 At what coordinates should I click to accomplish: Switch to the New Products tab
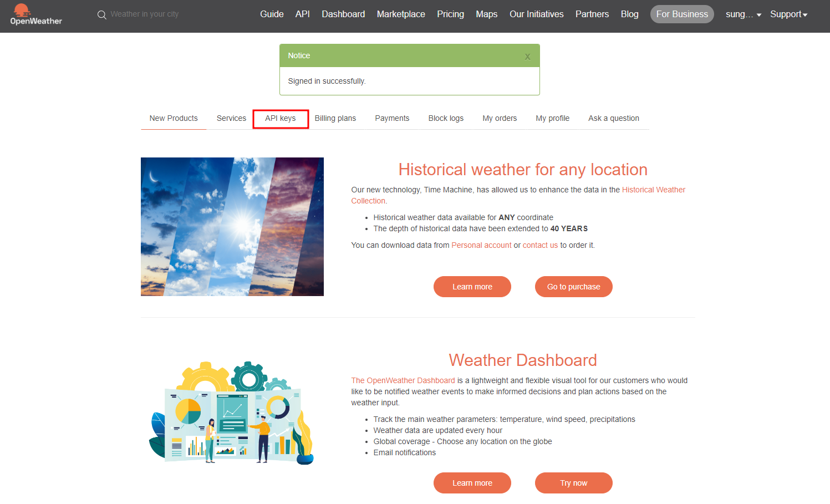[x=174, y=118]
